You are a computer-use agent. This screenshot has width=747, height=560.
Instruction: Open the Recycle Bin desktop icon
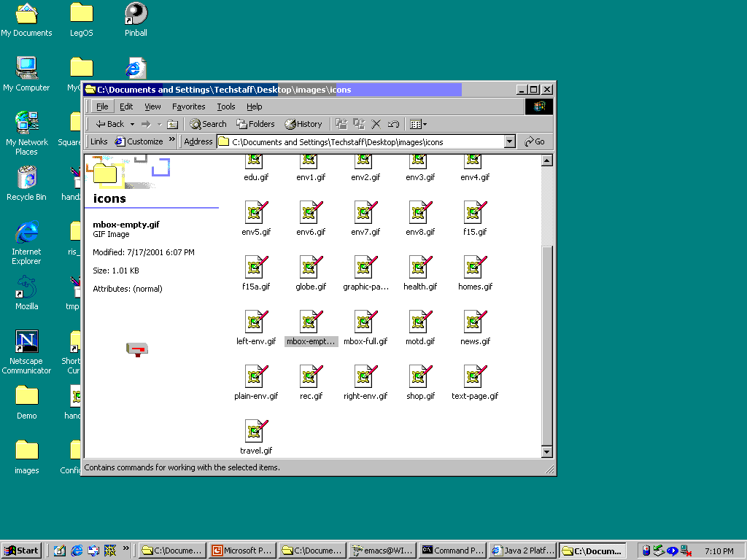(26, 177)
